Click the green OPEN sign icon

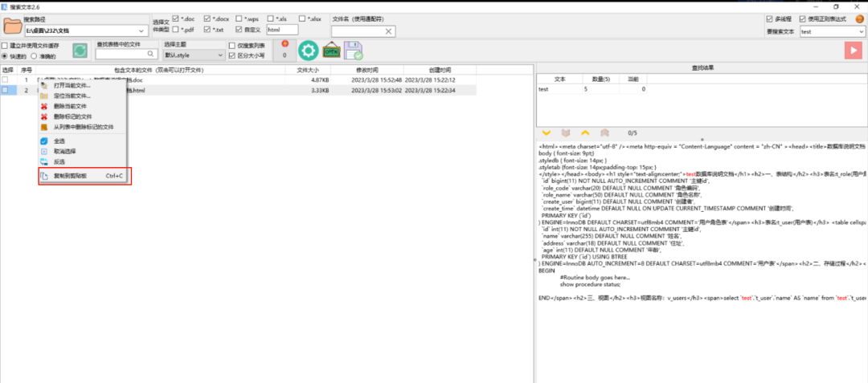331,51
